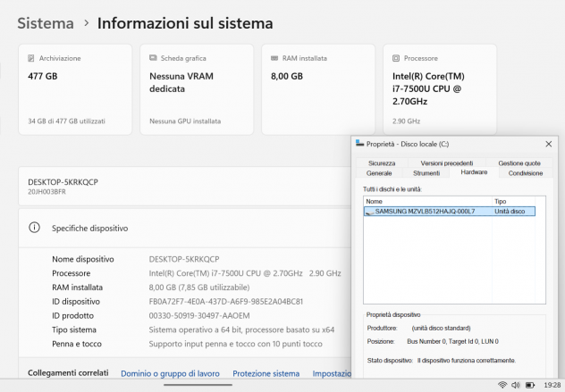Open the Scheda grafica card
This screenshot has width=565, height=392.
click(197, 89)
